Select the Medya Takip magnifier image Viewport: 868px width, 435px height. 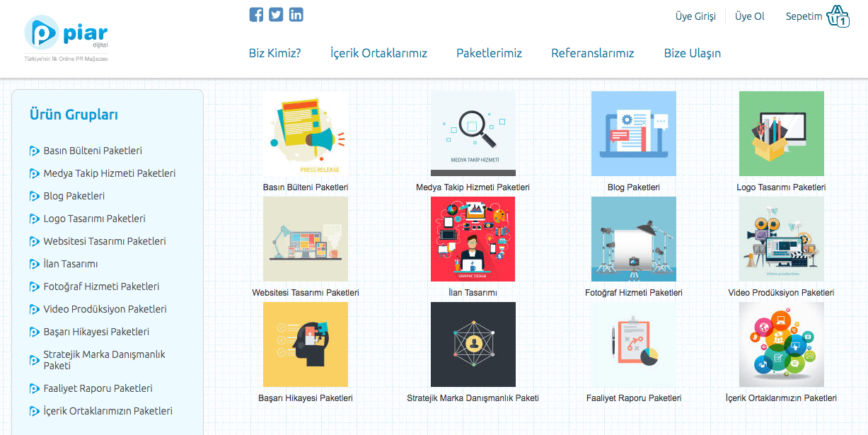(473, 134)
